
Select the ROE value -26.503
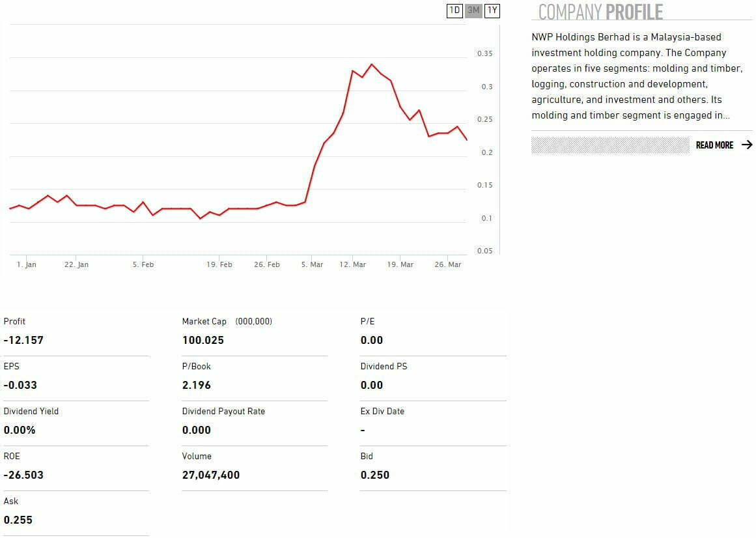pos(23,475)
